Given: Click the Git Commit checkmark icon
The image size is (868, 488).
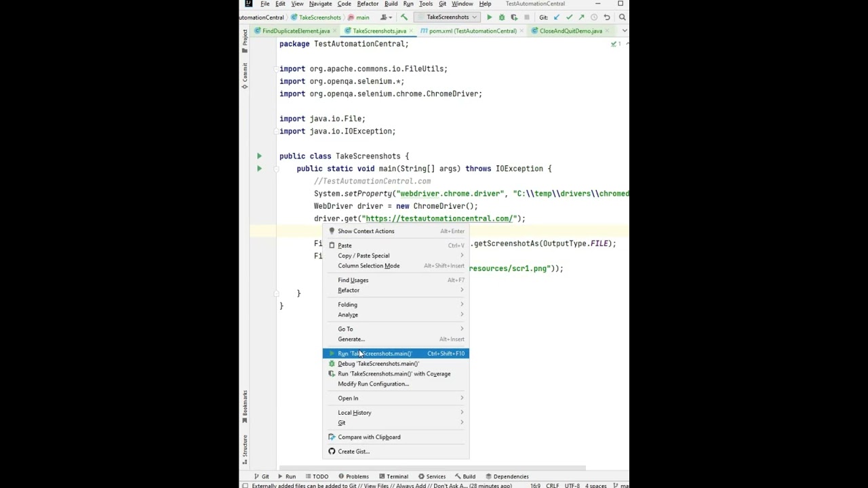Looking at the screenshot, I should coord(569,18).
